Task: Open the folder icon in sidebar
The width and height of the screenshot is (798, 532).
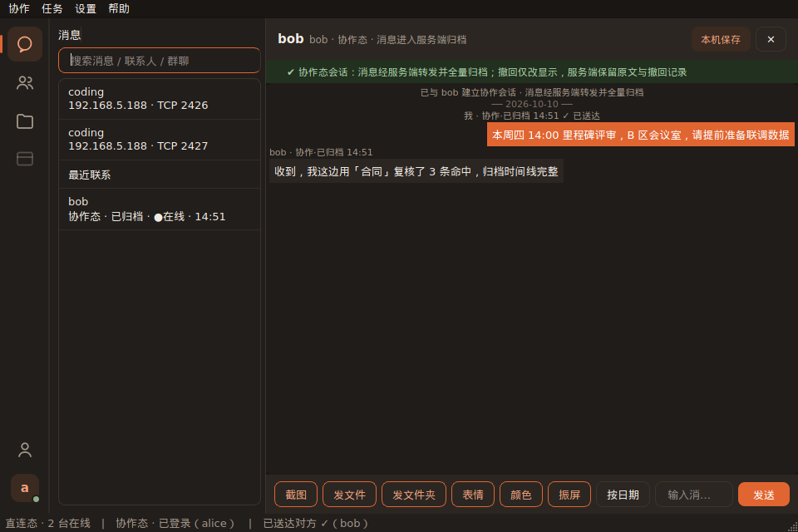Action: click(x=24, y=121)
